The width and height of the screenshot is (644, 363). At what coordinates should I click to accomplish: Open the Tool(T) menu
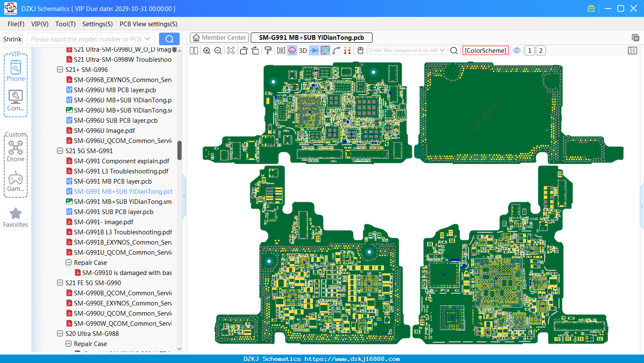click(66, 24)
